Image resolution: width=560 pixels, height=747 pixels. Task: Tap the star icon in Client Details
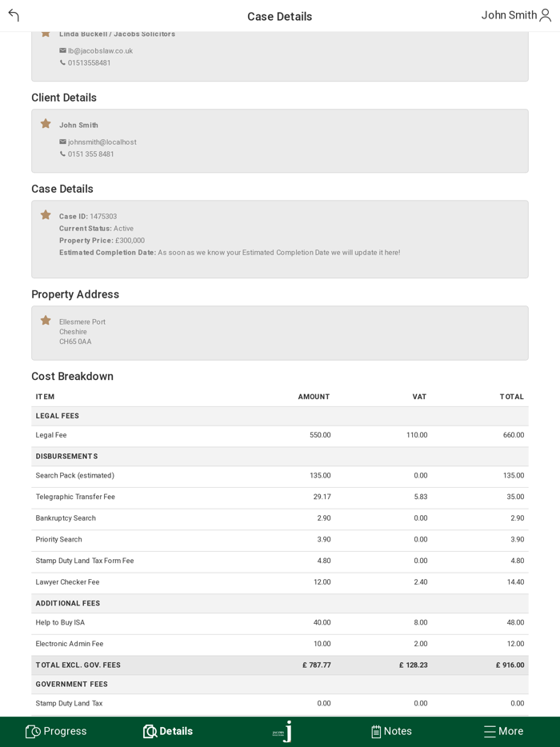46,124
